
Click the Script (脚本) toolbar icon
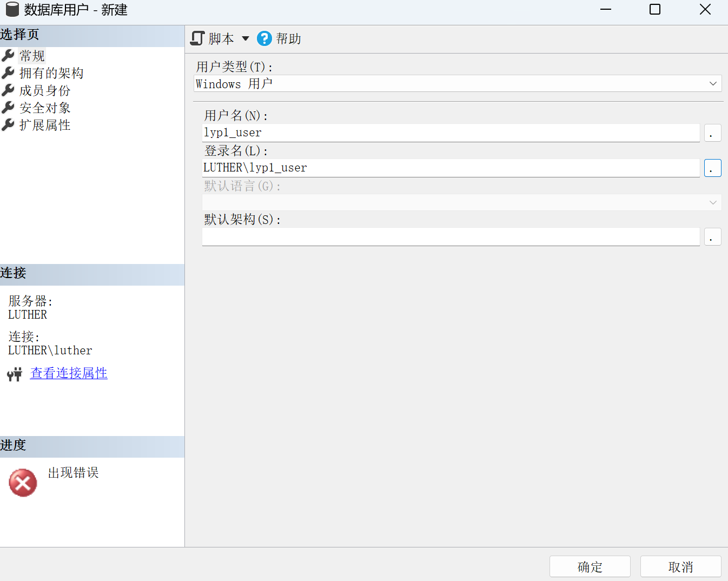(197, 38)
